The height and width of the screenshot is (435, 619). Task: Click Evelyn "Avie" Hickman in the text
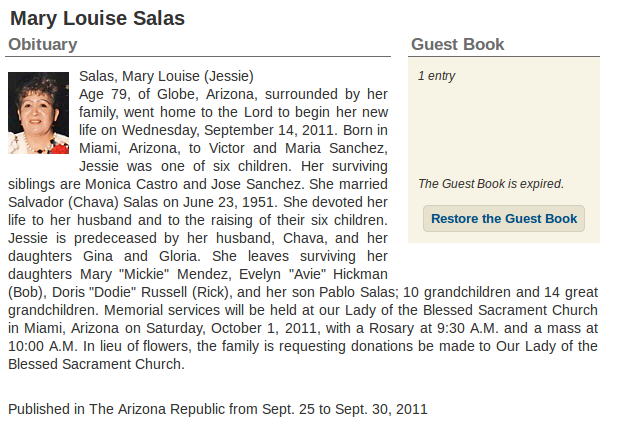coord(313,274)
